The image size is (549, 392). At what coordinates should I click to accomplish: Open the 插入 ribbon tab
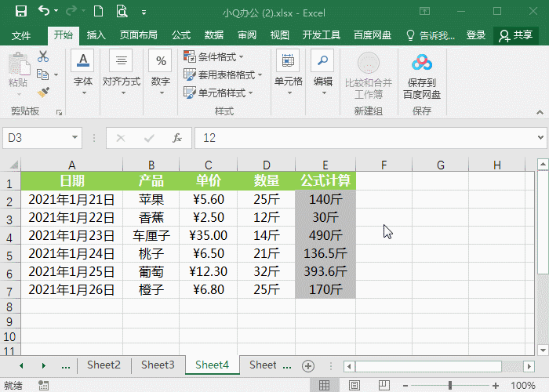96,35
